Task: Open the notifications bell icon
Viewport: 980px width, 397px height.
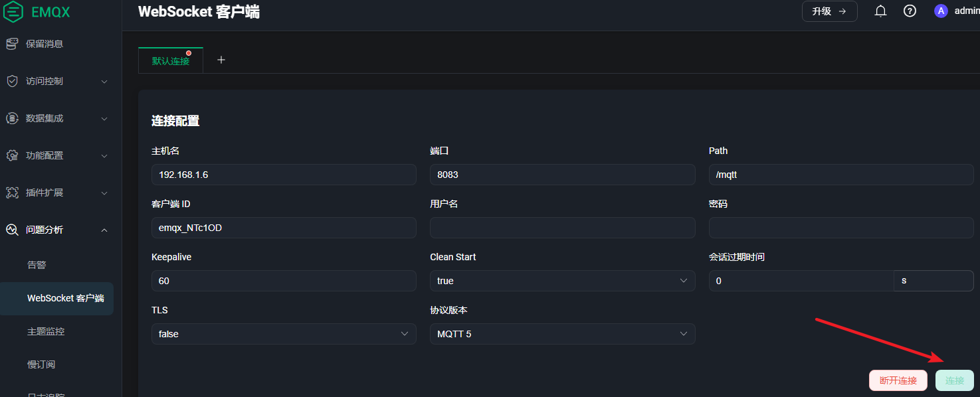Action: tap(880, 11)
